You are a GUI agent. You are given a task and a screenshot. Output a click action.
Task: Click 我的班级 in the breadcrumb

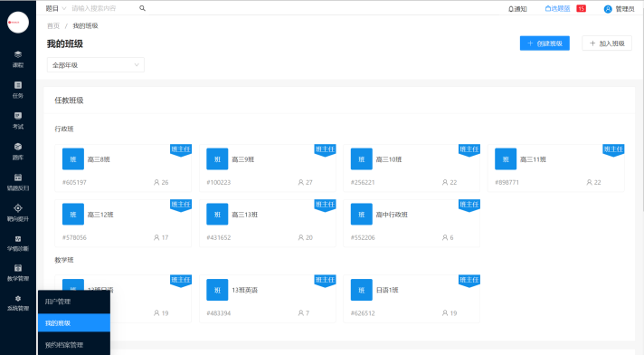pos(85,26)
